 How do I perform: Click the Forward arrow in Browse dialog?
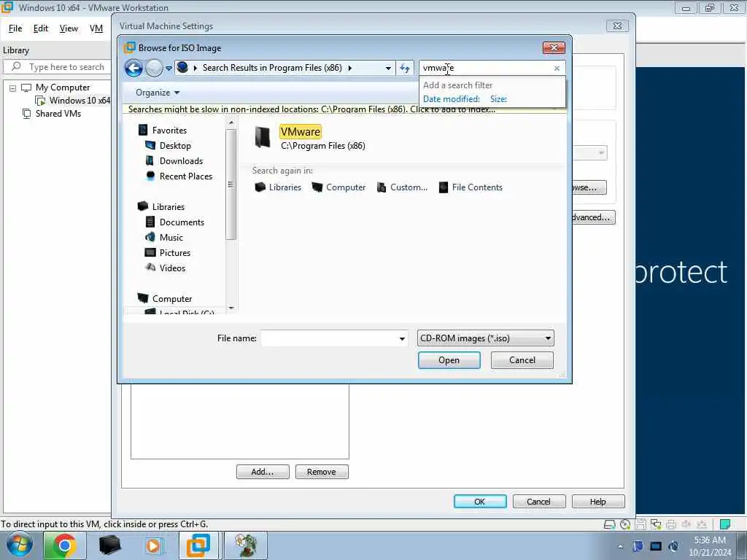click(154, 68)
